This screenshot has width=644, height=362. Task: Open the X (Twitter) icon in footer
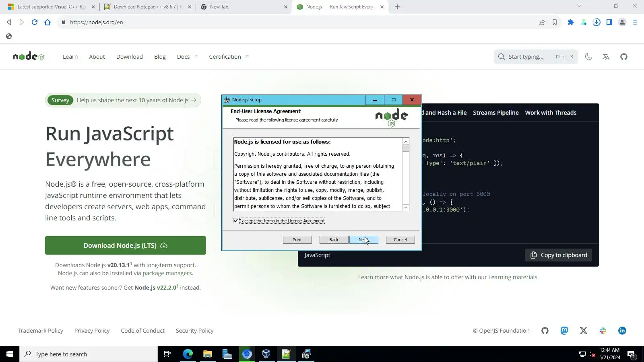584,331
